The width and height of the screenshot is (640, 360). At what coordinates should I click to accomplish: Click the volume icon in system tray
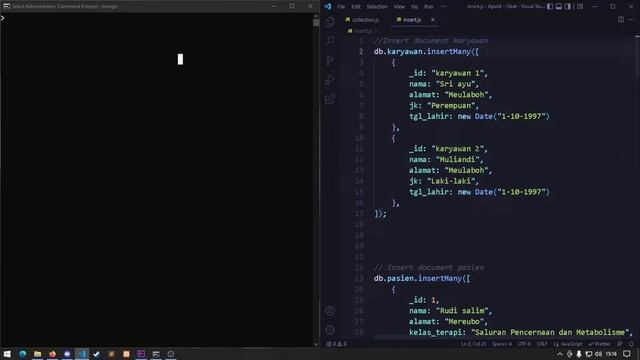click(598, 354)
